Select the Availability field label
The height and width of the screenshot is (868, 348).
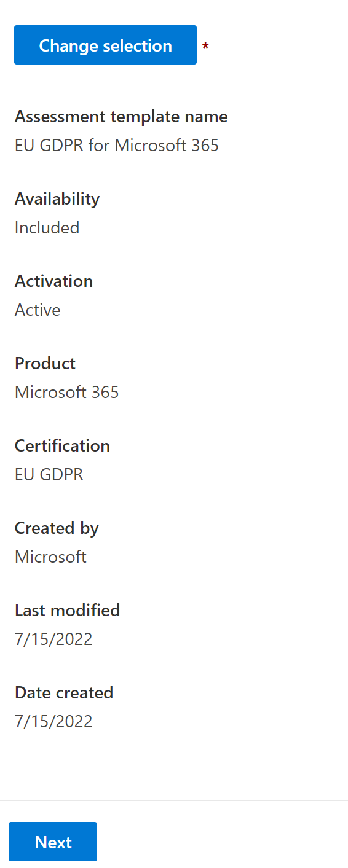coord(57,199)
